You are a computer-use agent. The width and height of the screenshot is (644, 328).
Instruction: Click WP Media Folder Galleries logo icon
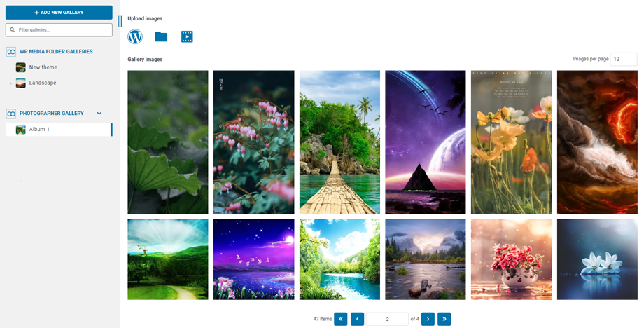pos(11,52)
